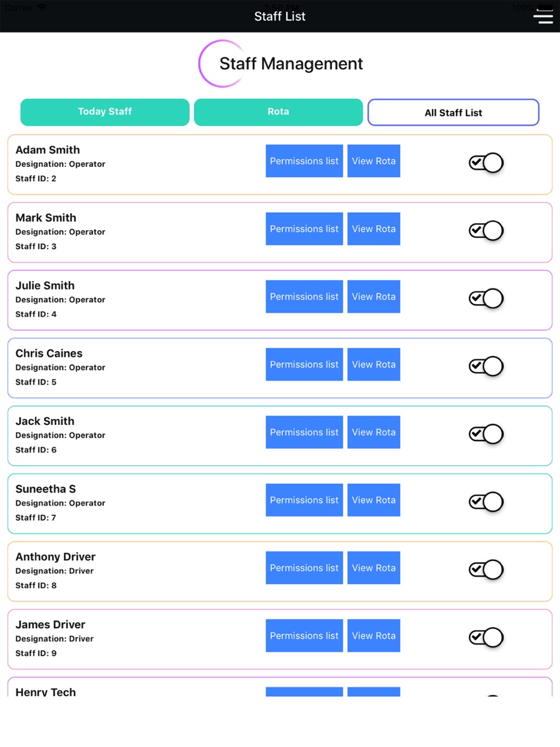Image resolution: width=560 pixels, height=747 pixels.
Task: Select the All Staff List tab
Action: tap(454, 113)
